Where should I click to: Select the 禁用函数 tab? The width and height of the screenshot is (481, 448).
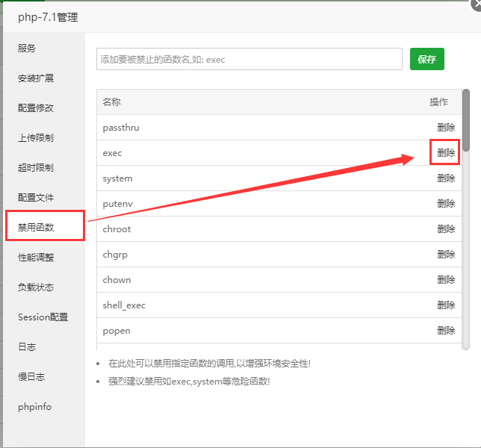click(36, 227)
